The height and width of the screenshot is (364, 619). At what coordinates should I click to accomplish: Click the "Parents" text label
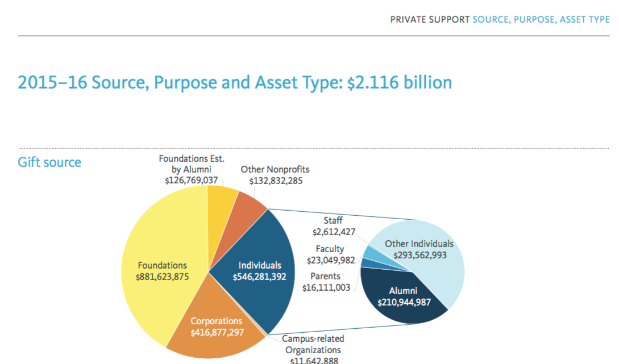[325, 277]
